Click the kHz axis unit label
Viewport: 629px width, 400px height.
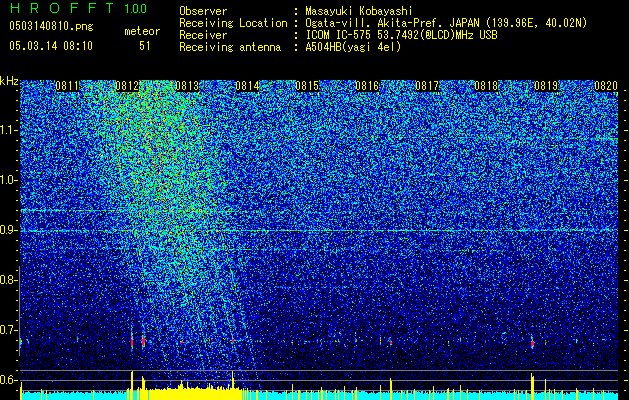pyautogui.click(x=9, y=81)
